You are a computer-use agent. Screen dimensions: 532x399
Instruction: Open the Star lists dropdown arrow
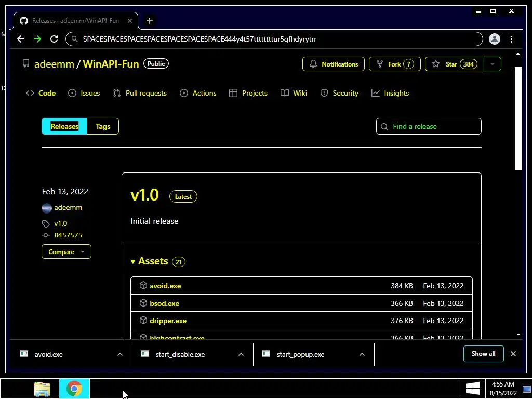point(493,64)
